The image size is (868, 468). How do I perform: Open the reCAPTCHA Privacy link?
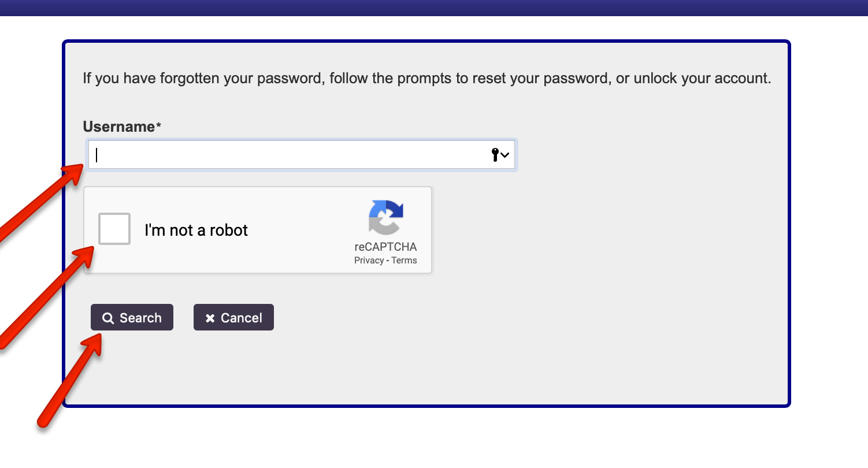[x=369, y=261]
